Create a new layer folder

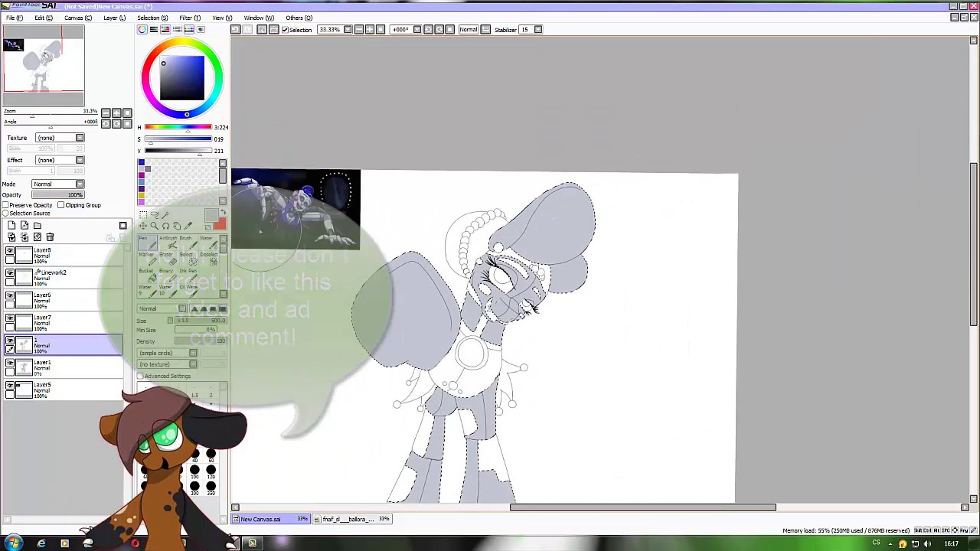pyautogui.click(x=38, y=225)
